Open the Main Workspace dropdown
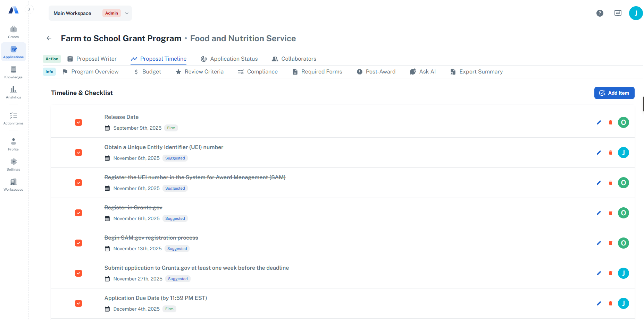The width and height of the screenshot is (644, 320). click(x=90, y=13)
